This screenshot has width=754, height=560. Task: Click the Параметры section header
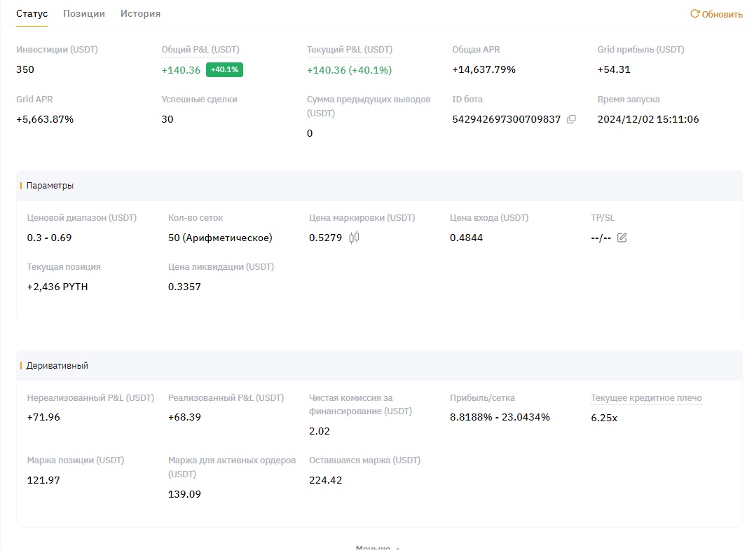click(x=50, y=186)
